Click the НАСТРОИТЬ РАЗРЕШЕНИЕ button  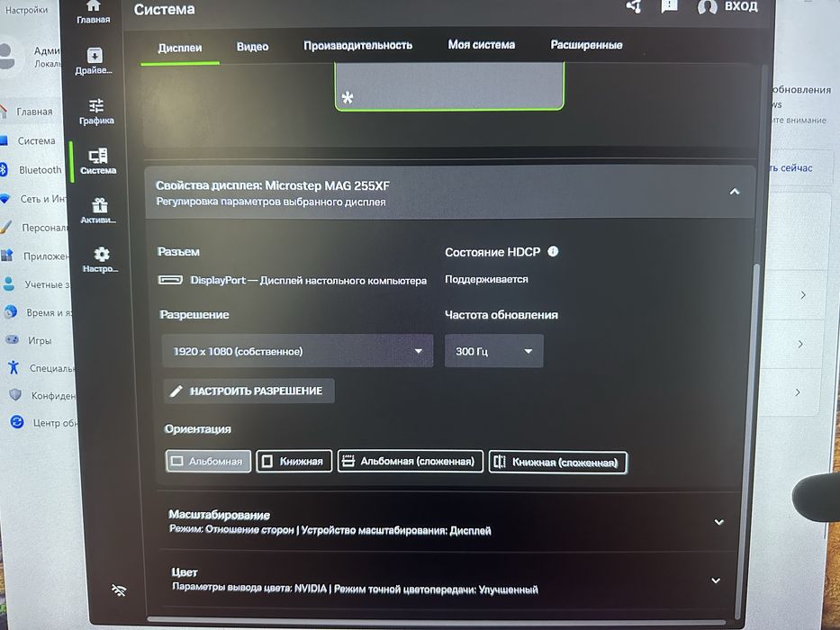pyautogui.click(x=249, y=391)
